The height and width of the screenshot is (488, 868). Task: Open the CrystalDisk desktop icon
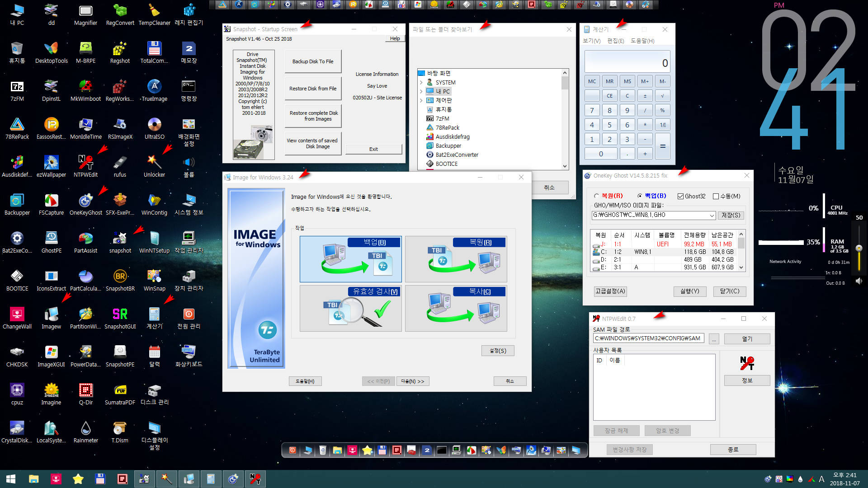[x=17, y=432]
